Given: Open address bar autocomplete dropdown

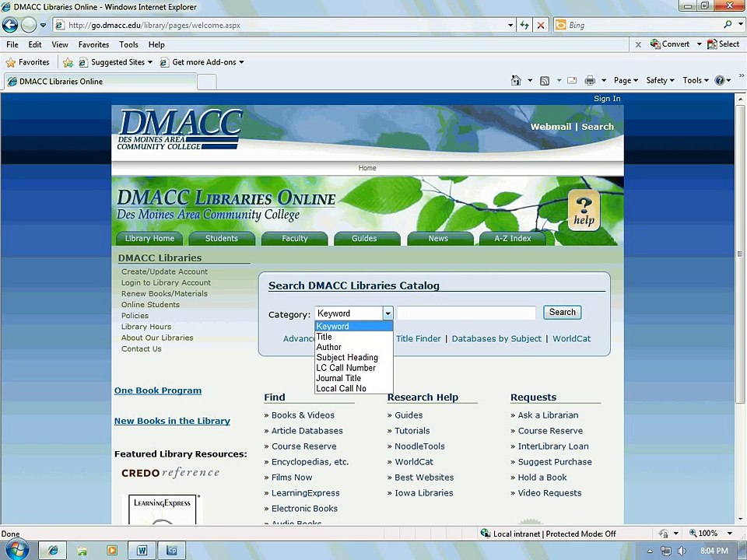Looking at the screenshot, I should tap(510, 25).
